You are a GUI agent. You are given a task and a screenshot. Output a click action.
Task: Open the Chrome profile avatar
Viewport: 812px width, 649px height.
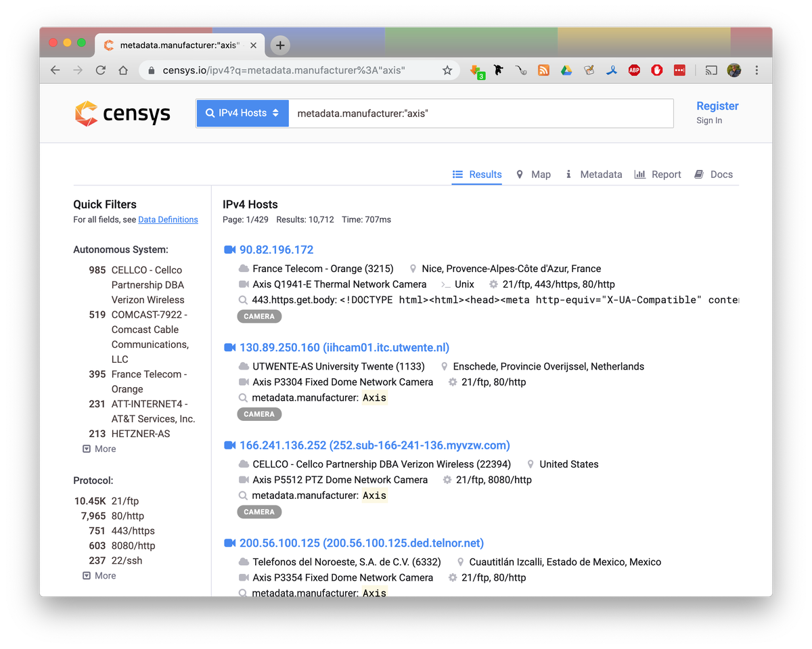734,70
